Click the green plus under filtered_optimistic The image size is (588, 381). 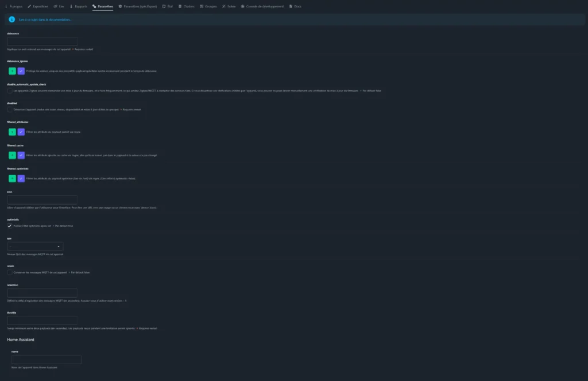[x=13, y=178]
